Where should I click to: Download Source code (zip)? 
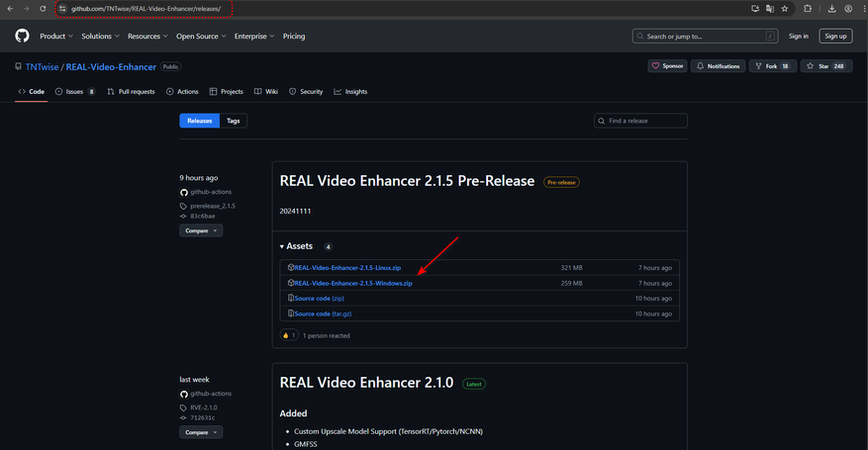(319, 298)
